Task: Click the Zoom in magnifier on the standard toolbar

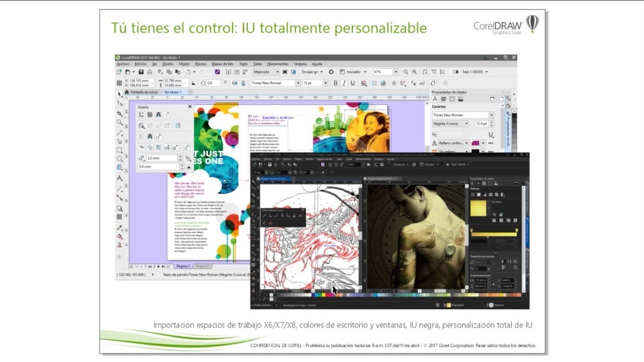Action: tap(406, 72)
